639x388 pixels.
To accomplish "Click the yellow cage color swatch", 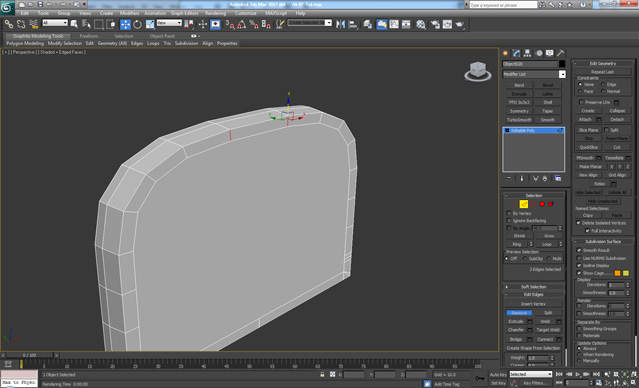I will tap(626, 273).
